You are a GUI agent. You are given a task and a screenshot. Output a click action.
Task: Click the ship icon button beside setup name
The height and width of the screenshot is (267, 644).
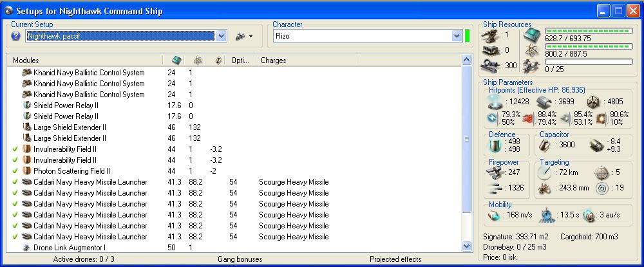[241, 36]
